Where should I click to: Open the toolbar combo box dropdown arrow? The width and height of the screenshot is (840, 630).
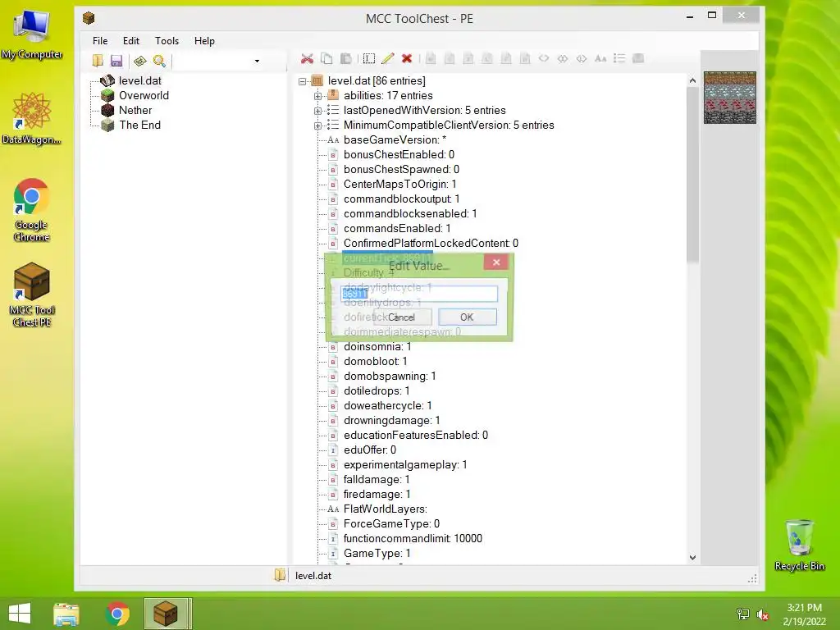click(x=257, y=61)
